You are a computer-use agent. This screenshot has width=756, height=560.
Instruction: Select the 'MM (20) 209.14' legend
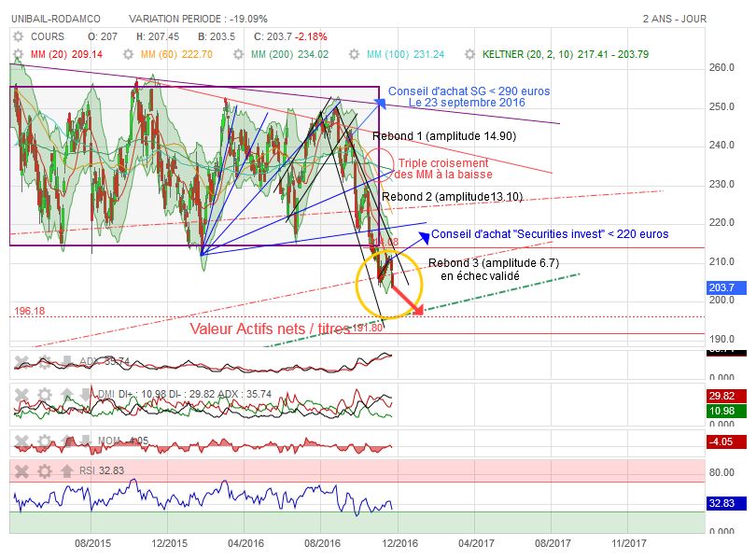point(66,54)
